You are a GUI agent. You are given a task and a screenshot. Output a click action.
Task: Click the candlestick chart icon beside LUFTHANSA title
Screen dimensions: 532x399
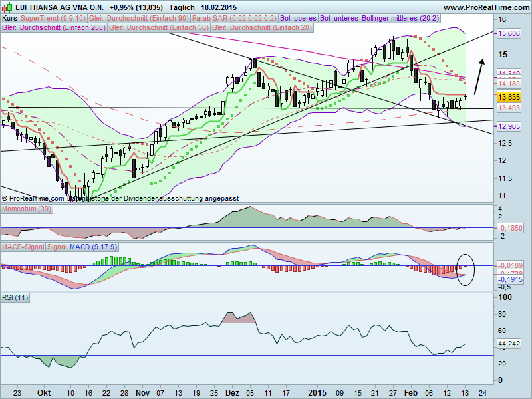click(x=7, y=7)
